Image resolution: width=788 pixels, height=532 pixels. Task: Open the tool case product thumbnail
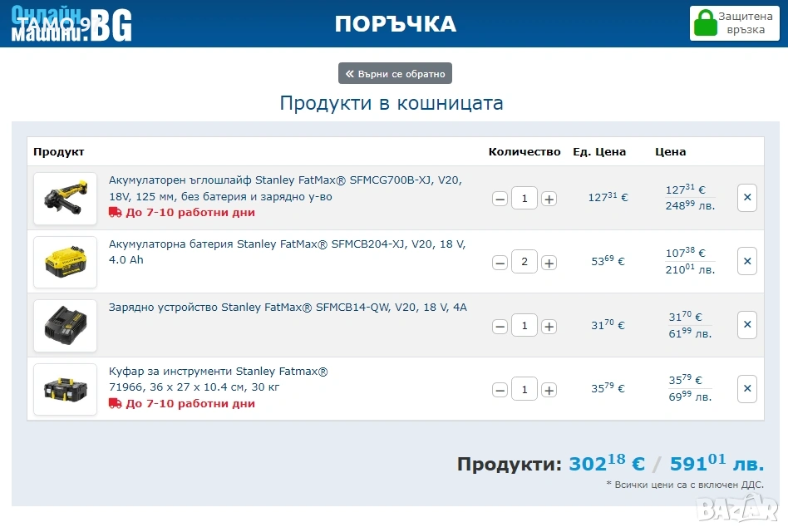65,389
